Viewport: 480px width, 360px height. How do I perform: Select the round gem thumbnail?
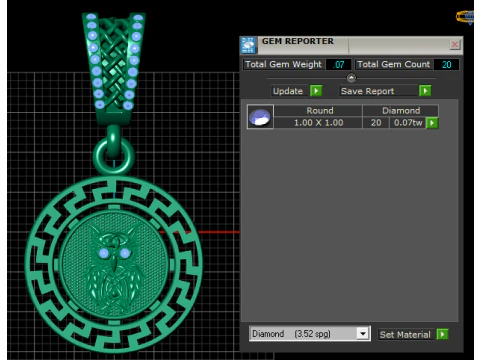tap(260, 117)
